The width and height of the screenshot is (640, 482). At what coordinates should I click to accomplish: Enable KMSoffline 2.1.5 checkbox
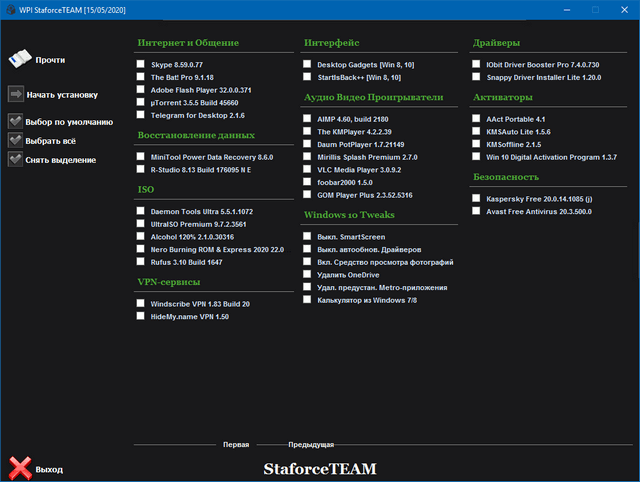coord(476,143)
